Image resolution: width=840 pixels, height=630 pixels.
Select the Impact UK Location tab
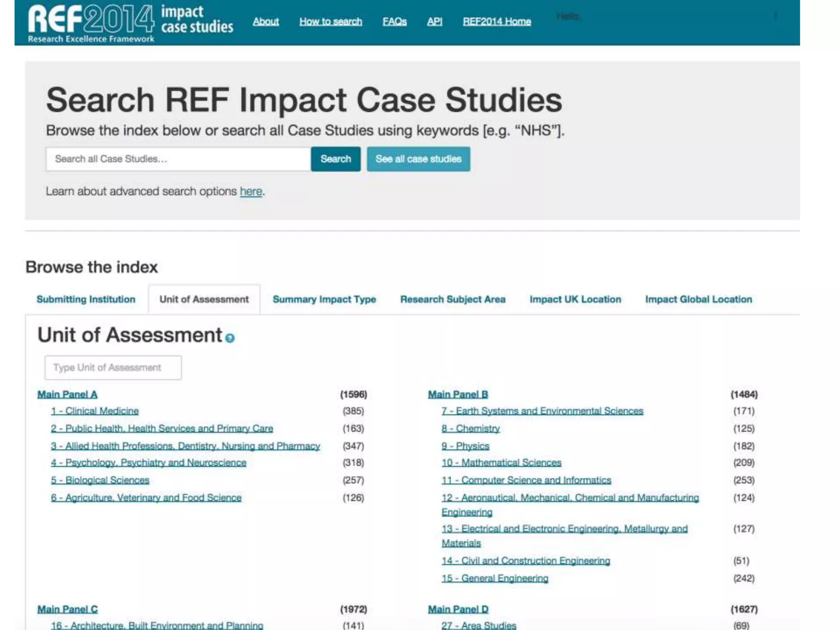[575, 299]
